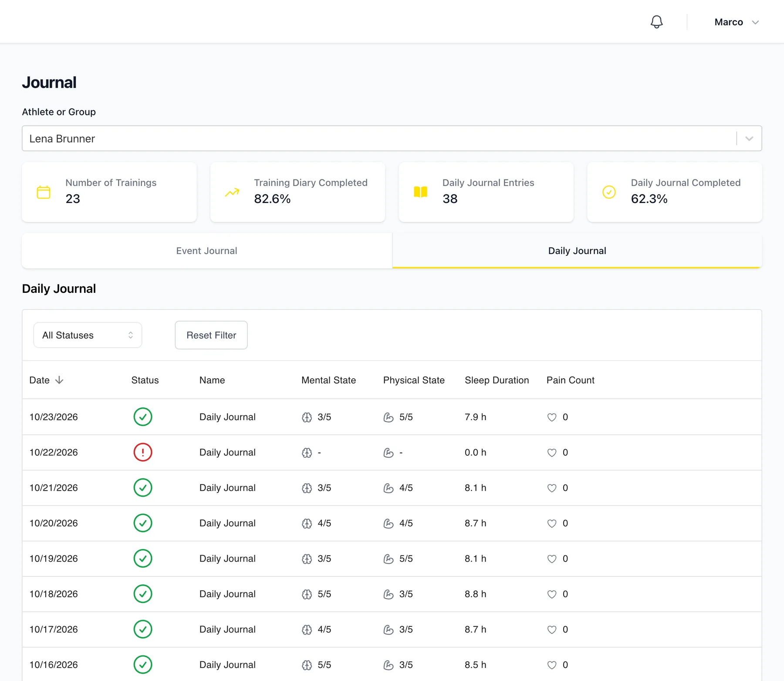Click the book icon for Daily Journal Entries
Viewport: 784px width, 681px height.
click(x=420, y=192)
